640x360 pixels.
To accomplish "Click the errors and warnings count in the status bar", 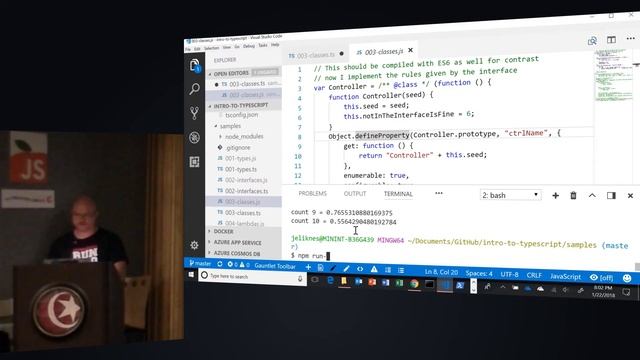I will (x=238, y=265).
